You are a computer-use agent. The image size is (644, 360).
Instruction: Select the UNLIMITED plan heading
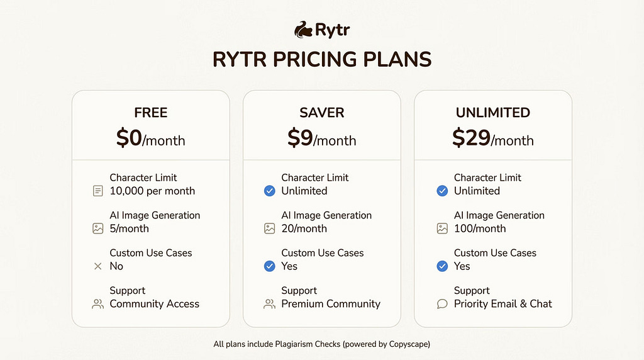(493, 113)
